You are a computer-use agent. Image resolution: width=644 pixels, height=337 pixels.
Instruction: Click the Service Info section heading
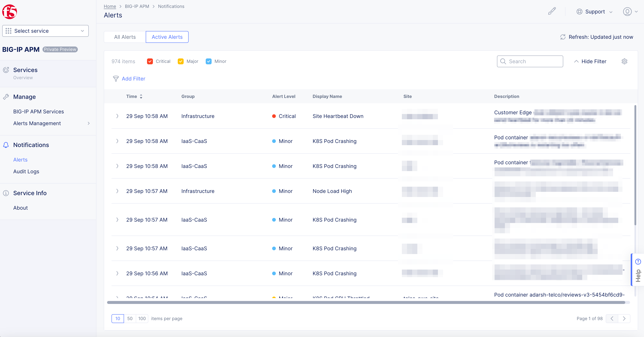coord(30,193)
